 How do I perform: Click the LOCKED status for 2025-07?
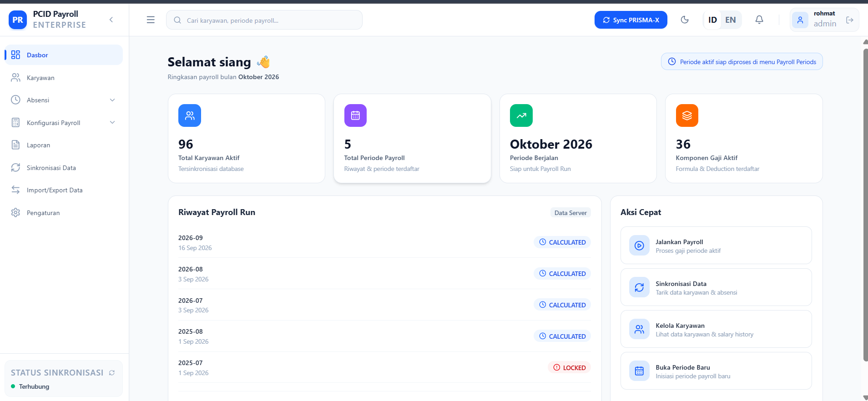(569, 368)
